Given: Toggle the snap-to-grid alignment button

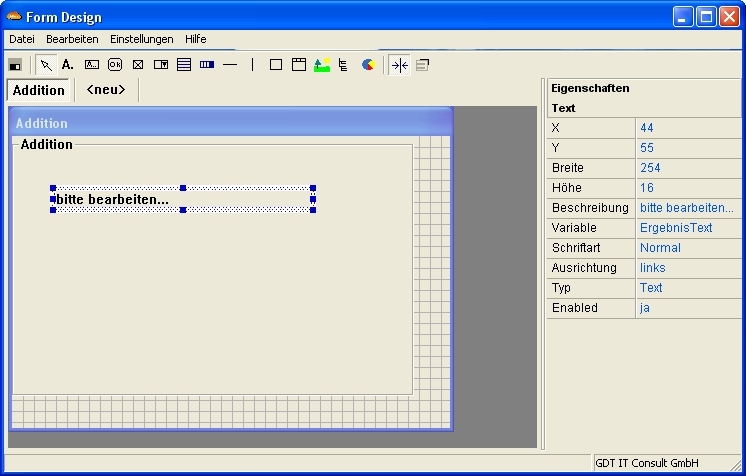Looking at the screenshot, I should click(x=399, y=65).
